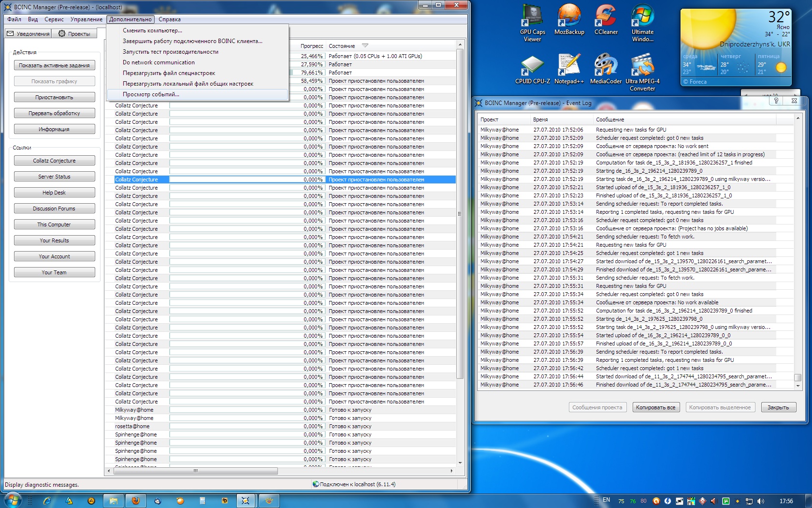Open Foreca link in weather gadget
The image size is (812, 508).
[695, 82]
